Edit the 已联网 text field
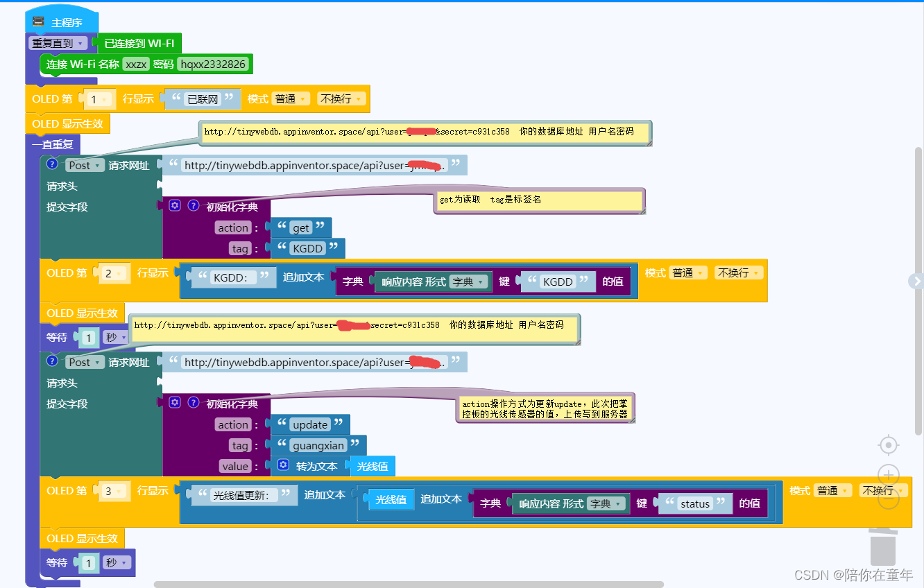 pyautogui.click(x=203, y=99)
